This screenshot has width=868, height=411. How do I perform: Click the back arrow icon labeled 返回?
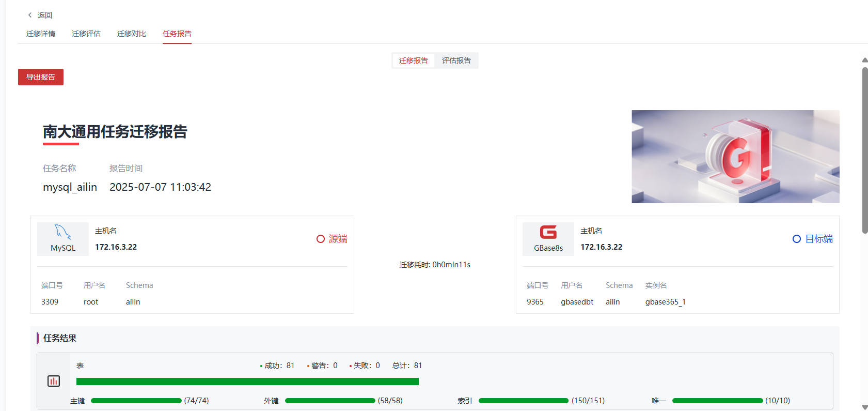tap(30, 15)
